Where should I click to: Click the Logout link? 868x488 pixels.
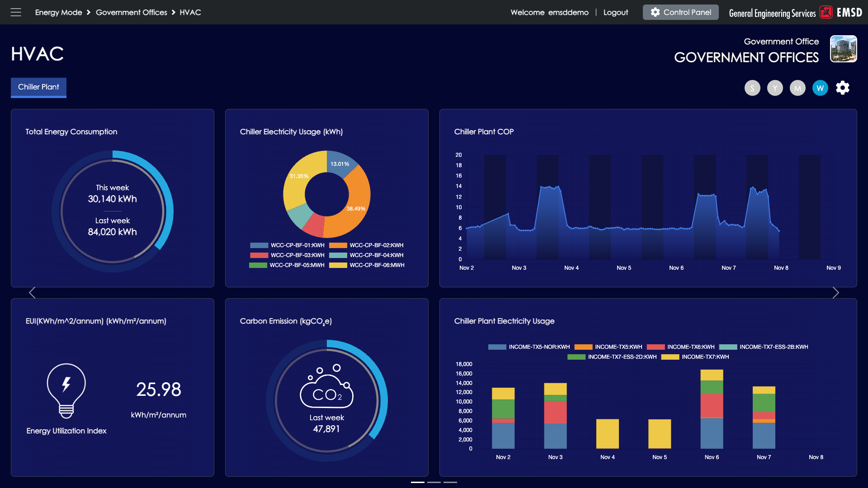[x=615, y=13]
